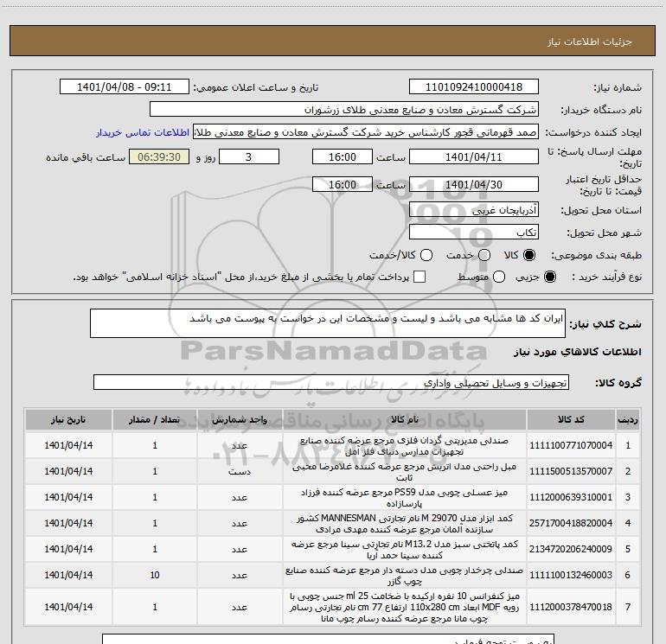
Task: Click product code 1111500513570007
Action: pyautogui.click(x=571, y=471)
